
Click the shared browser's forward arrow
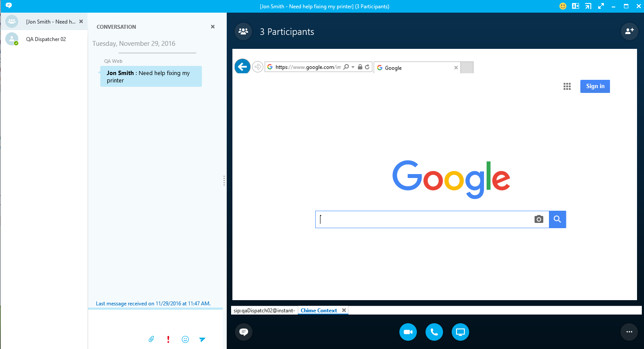258,67
